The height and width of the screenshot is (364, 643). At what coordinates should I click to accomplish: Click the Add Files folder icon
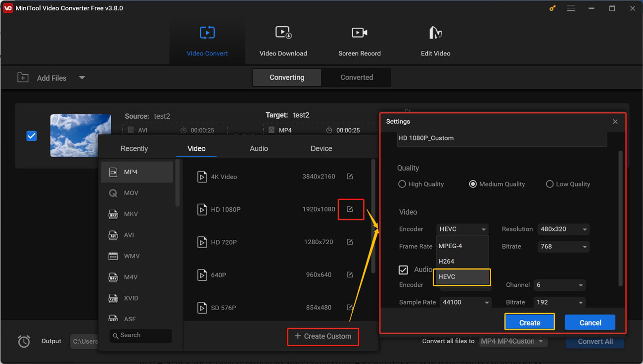[x=23, y=78]
